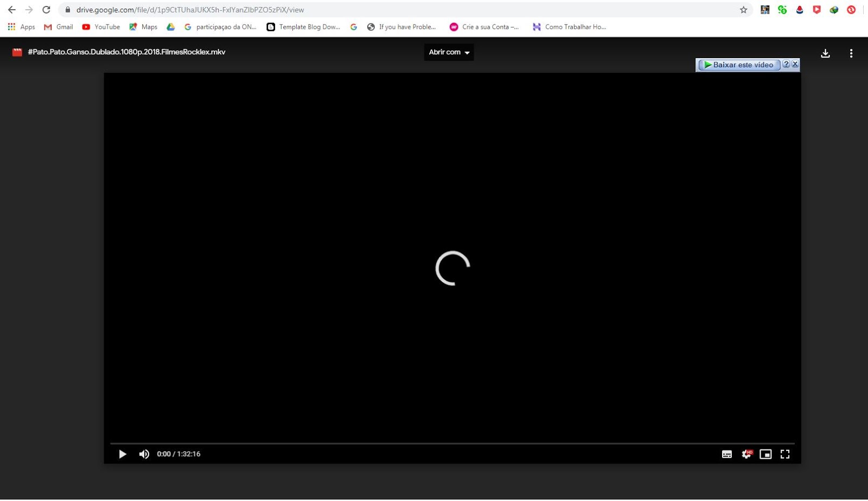Screen dimensions: 868x501
Task: Open Gmail bookmark
Action: (58, 27)
